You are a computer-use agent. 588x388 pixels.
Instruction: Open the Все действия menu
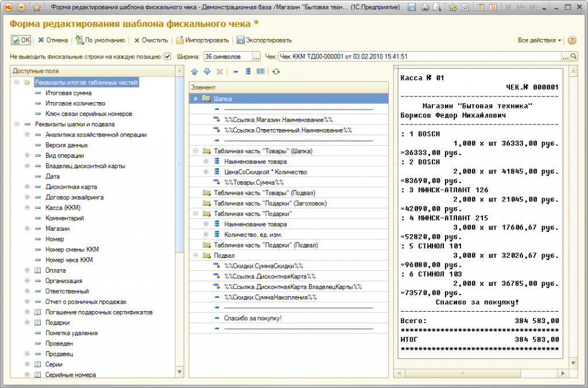point(539,40)
